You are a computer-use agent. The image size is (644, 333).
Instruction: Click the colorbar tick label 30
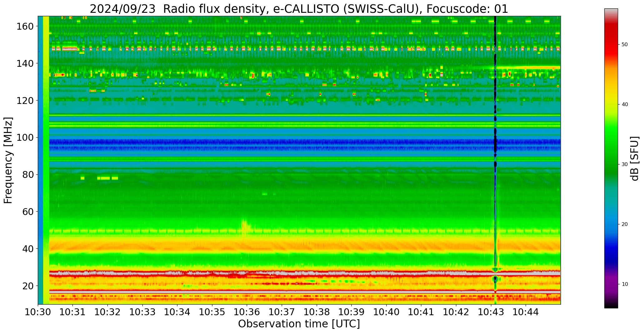[x=625, y=164]
